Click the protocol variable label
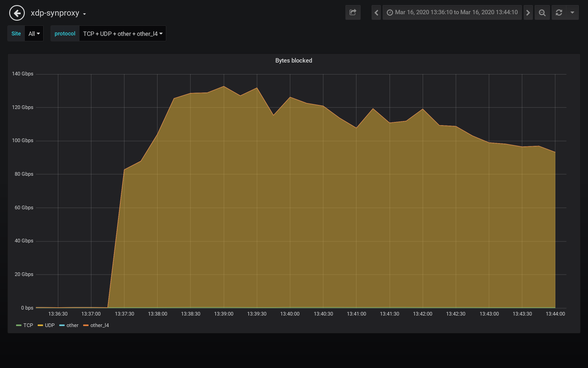Image resolution: width=588 pixels, height=368 pixels. pos(65,34)
